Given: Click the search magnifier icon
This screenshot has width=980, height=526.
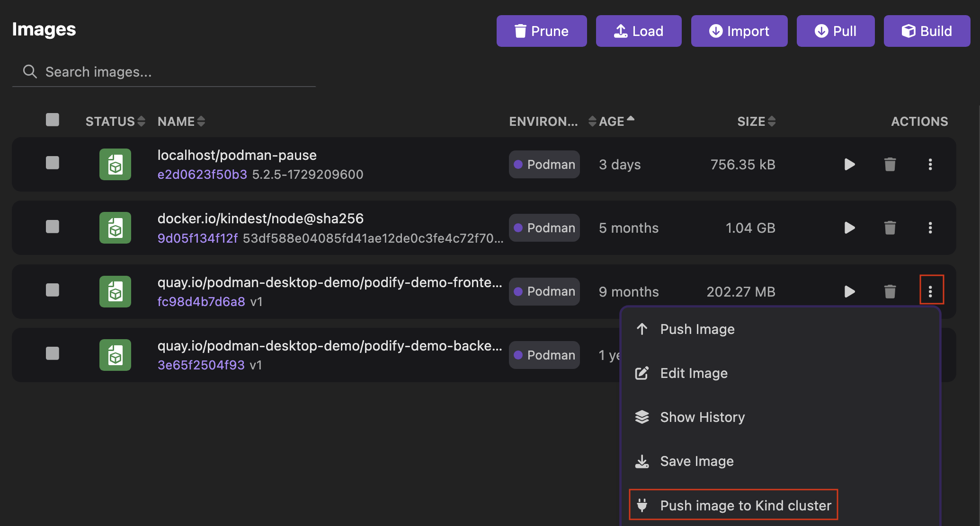Looking at the screenshot, I should point(30,72).
